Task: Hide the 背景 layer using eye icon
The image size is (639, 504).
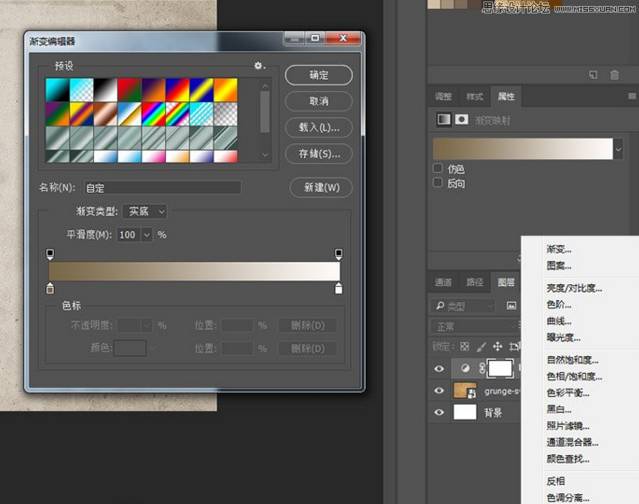Action: [x=438, y=412]
